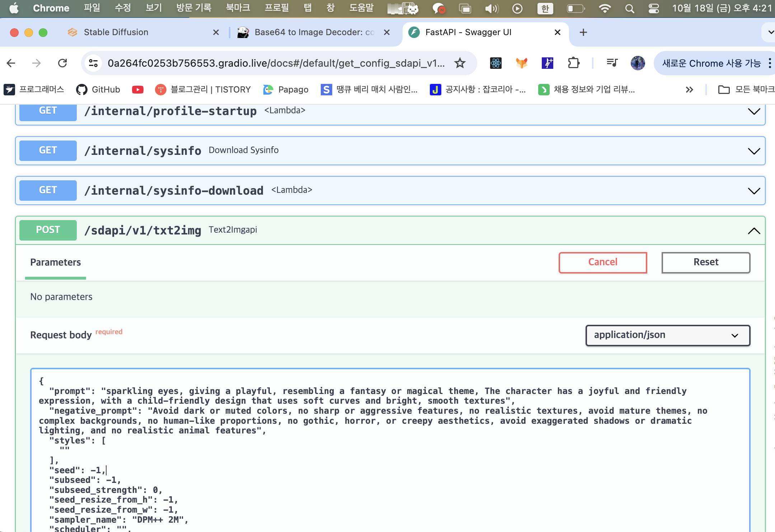Open the Extensions puzzle piece menu
This screenshot has width=775, height=532.
click(x=573, y=63)
